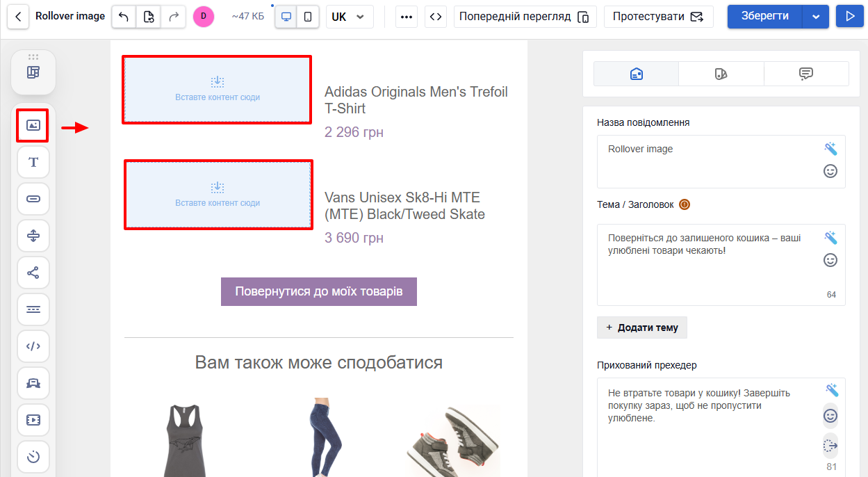Click AI magic wand for message name
The width and height of the screenshot is (868, 477).
(x=830, y=149)
